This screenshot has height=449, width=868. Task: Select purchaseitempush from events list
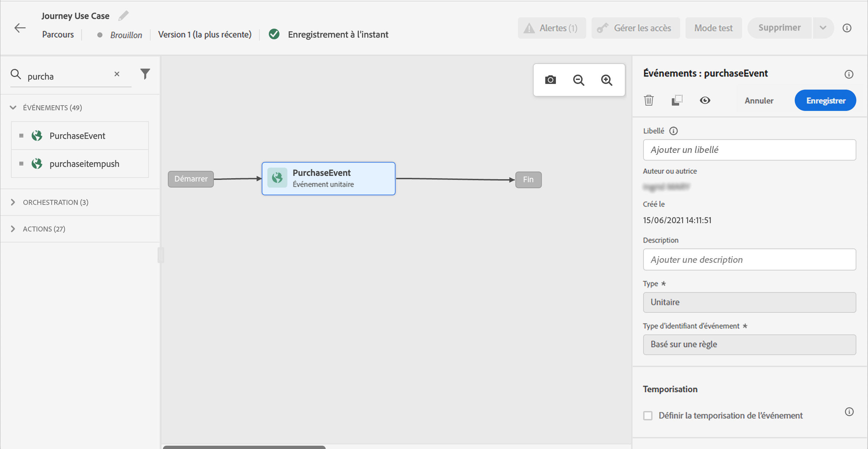[x=84, y=164]
